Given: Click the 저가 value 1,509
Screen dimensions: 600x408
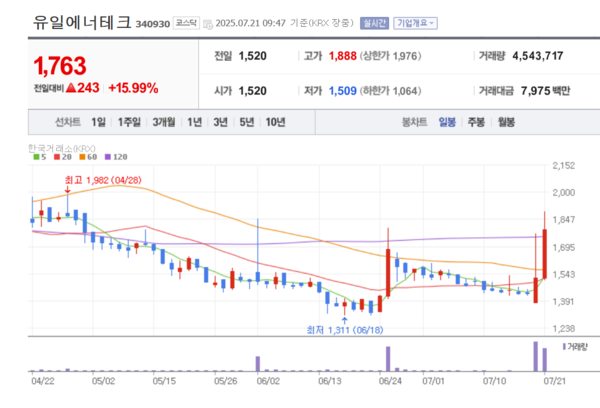Looking at the screenshot, I should [x=343, y=91].
